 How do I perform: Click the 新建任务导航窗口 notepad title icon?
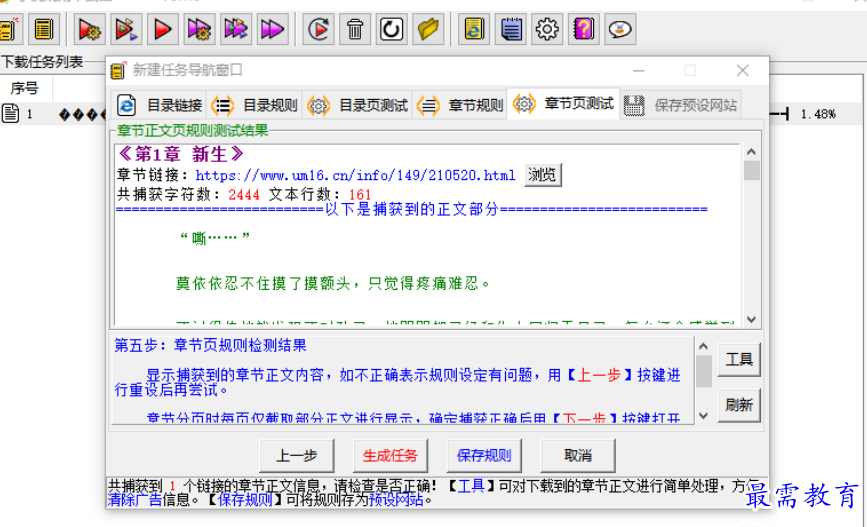click(x=118, y=70)
